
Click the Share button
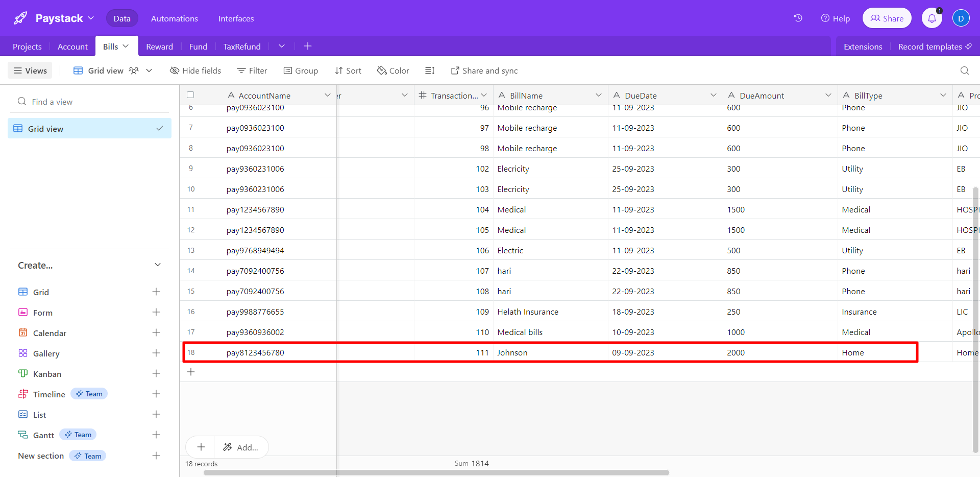[x=887, y=18]
